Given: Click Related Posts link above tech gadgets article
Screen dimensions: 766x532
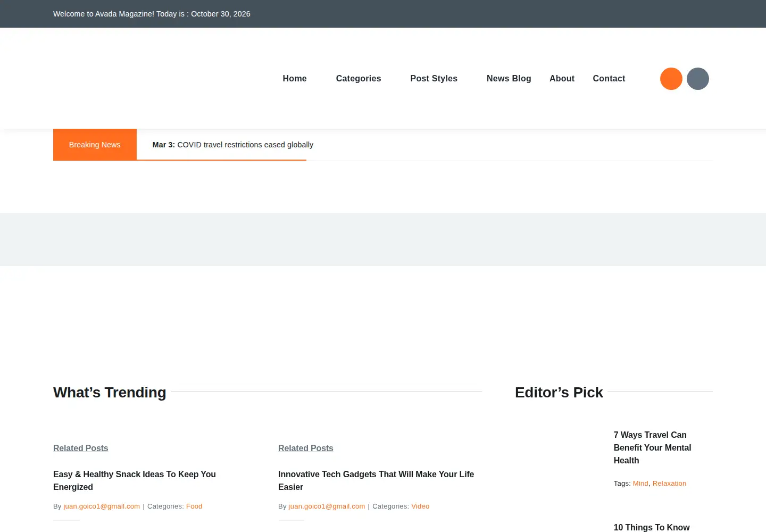Looking at the screenshot, I should click(306, 448).
